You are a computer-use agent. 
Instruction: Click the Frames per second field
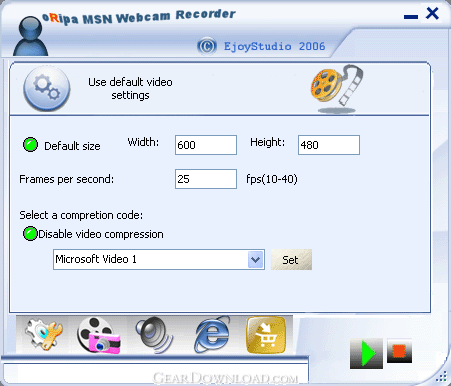206,179
